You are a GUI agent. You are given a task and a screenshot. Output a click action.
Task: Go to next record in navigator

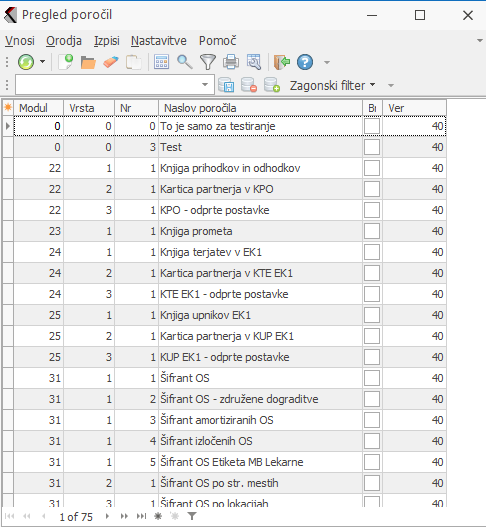pos(107,516)
